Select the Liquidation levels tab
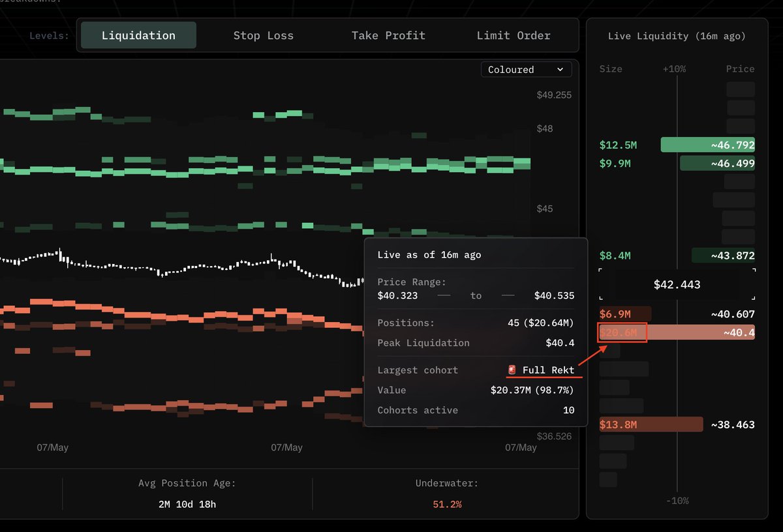The width and height of the screenshot is (783, 532). (x=138, y=35)
